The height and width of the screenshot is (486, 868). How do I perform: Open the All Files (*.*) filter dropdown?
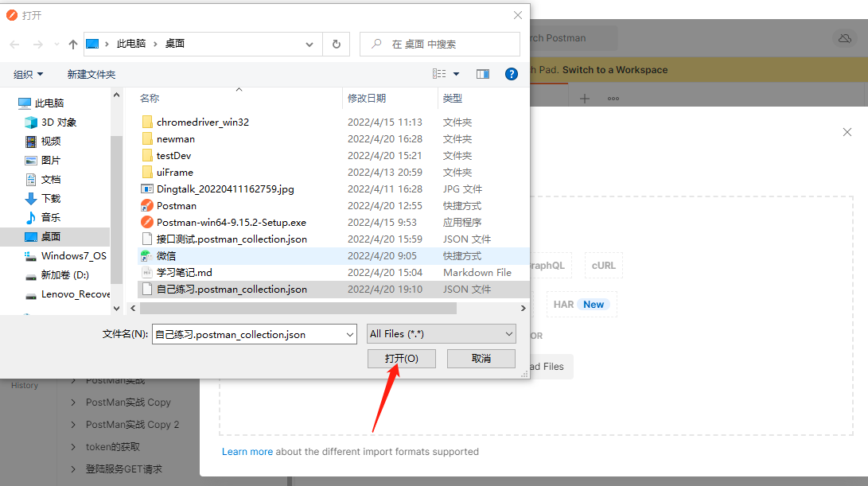tap(442, 334)
